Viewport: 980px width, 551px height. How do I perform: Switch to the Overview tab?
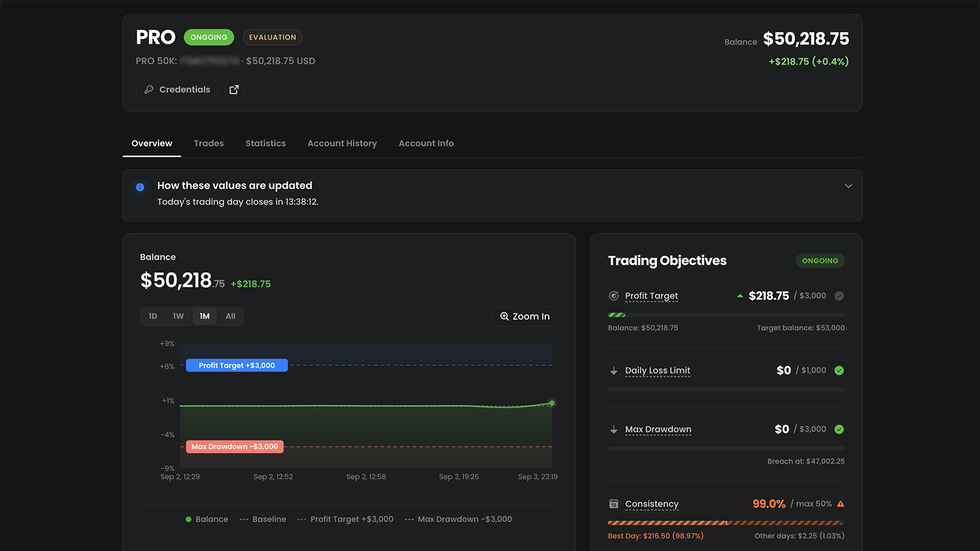coord(152,143)
